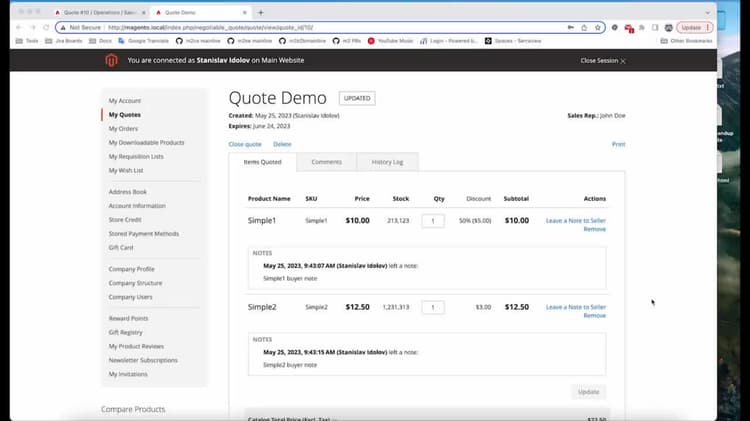Open a new browser tab with plus icon

[261, 12]
